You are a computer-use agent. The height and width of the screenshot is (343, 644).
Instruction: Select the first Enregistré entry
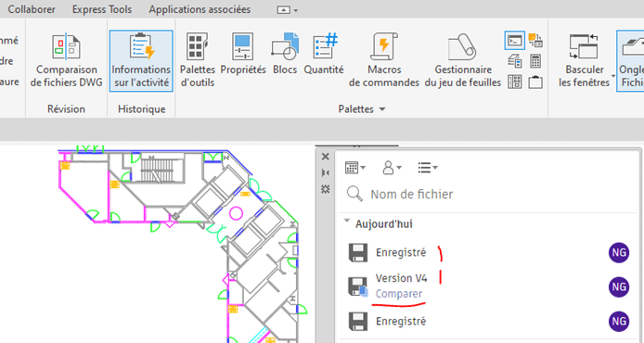(x=489, y=252)
